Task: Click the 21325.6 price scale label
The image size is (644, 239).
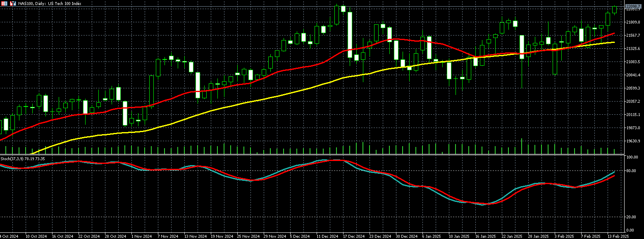Action: click(633, 48)
